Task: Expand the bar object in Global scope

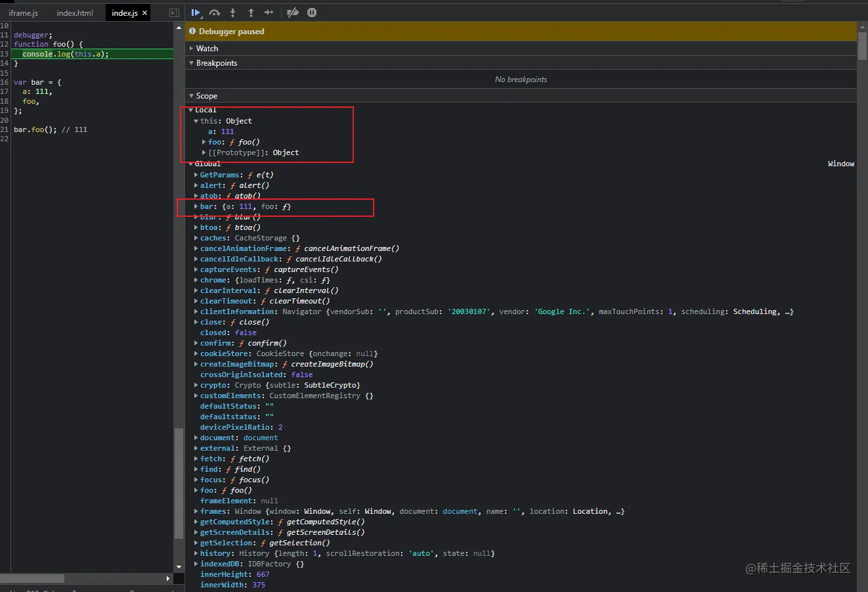Action: click(x=196, y=206)
